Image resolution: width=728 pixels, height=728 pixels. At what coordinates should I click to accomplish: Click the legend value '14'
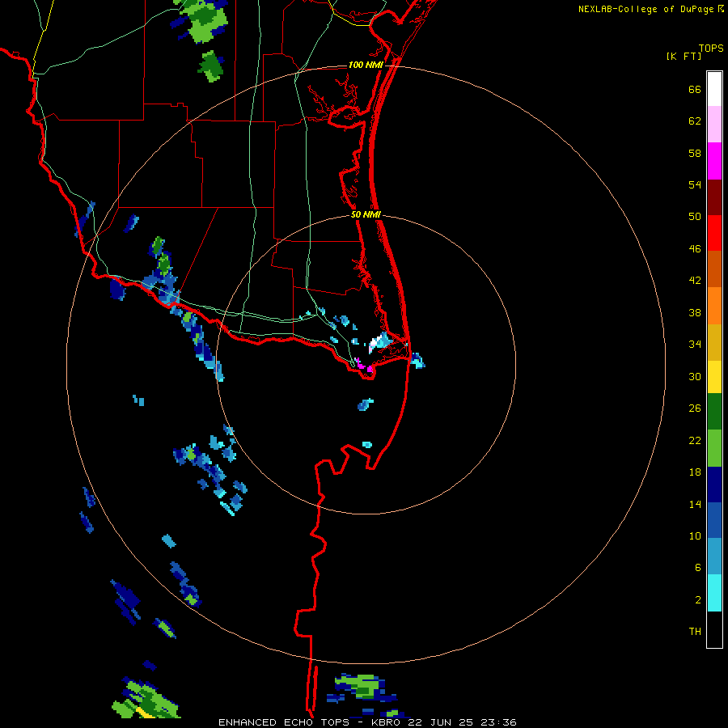click(695, 504)
